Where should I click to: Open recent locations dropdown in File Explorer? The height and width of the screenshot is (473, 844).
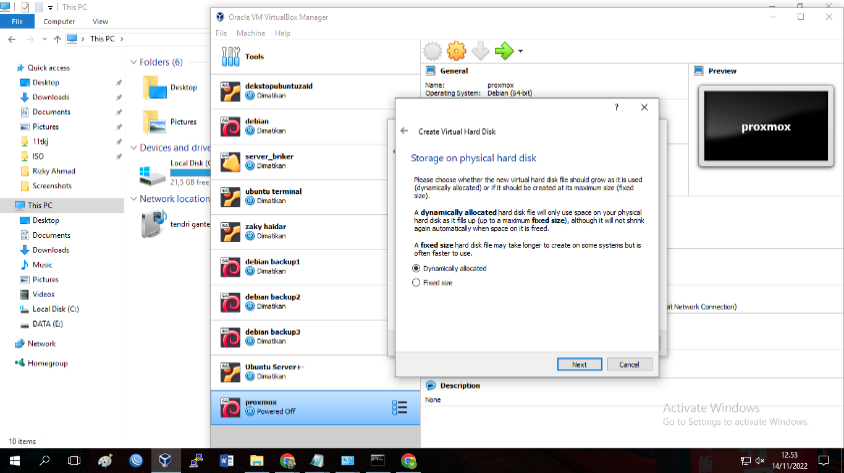tap(44, 39)
